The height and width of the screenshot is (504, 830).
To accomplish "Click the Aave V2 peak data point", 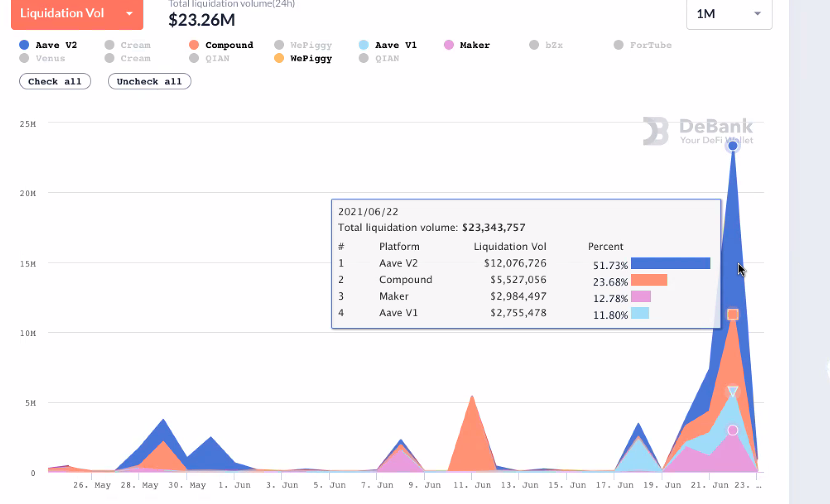I will coord(733,146).
